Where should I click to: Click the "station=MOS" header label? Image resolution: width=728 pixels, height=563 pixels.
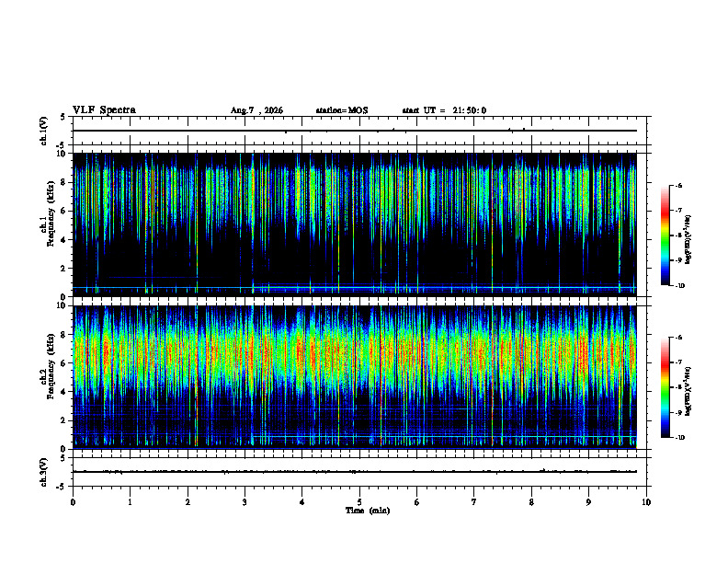coord(342,110)
